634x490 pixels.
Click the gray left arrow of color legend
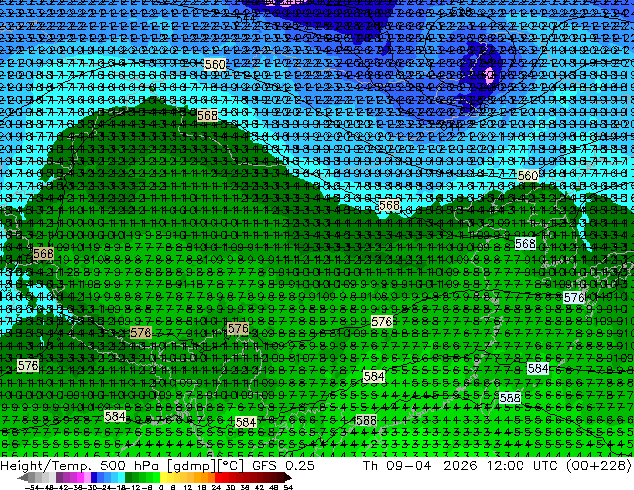(x=23, y=477)
